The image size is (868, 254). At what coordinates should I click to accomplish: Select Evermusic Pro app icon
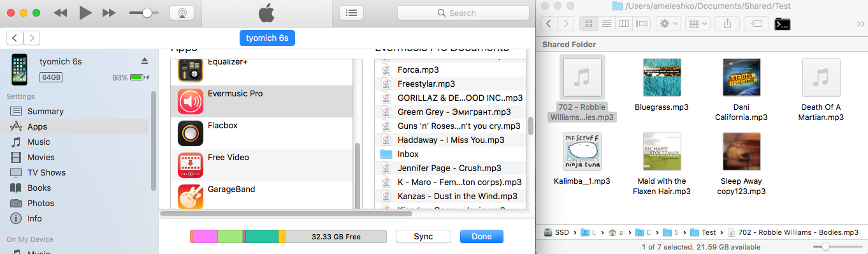(x=191, y=101)
